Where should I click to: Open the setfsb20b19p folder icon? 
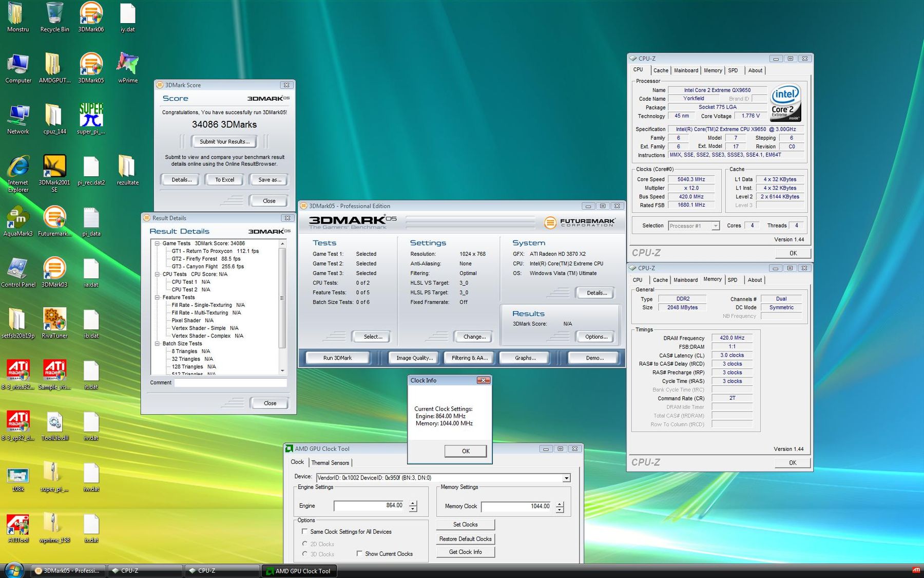tap(18, 323)
